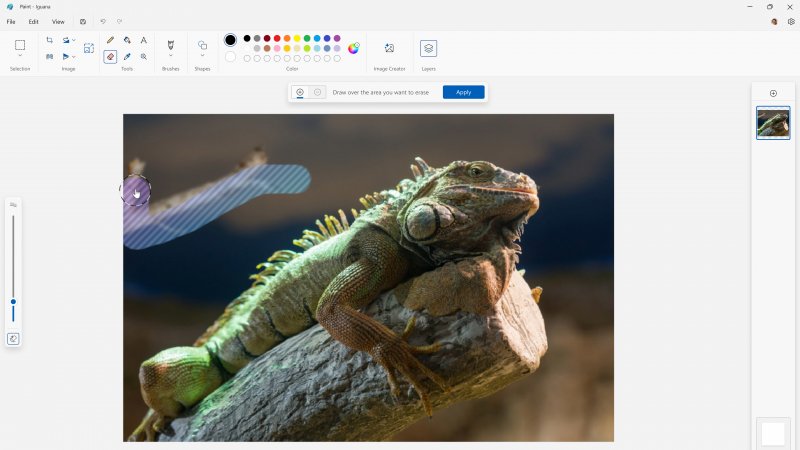
Task: Select the Magnifier zoom tool
Action: click(144, 57)
